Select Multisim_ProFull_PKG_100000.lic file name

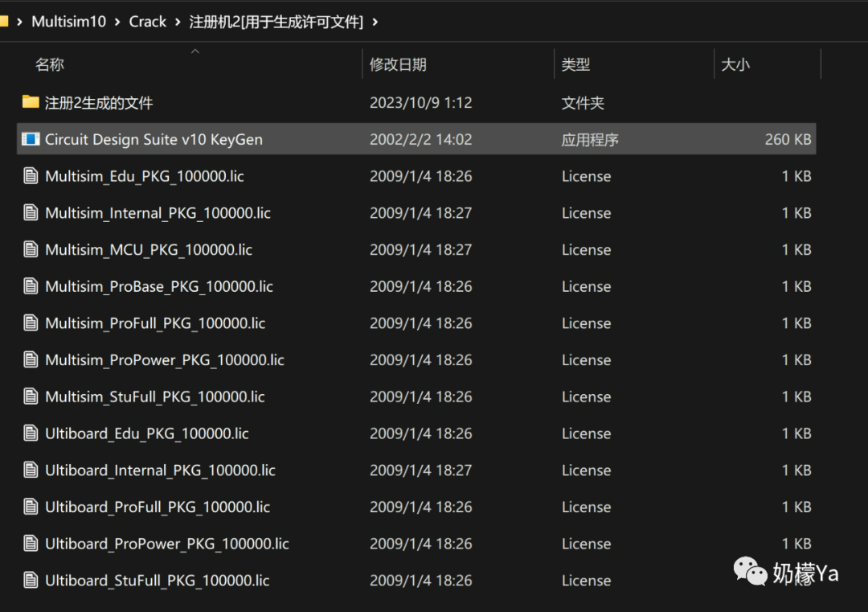point(155,323)
